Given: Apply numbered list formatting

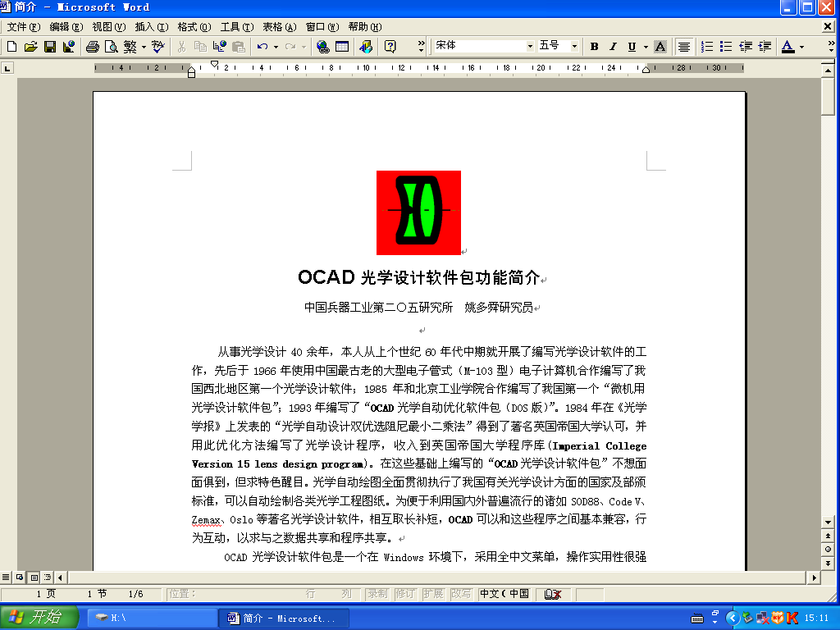Looking at the screenshot, I should click(706, 47).
